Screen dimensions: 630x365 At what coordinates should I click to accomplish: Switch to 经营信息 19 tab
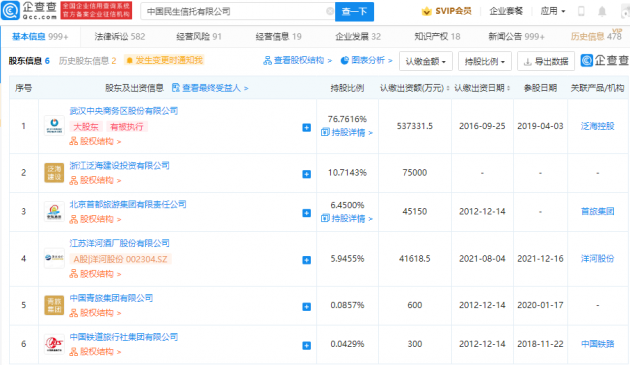coord(278,37)
